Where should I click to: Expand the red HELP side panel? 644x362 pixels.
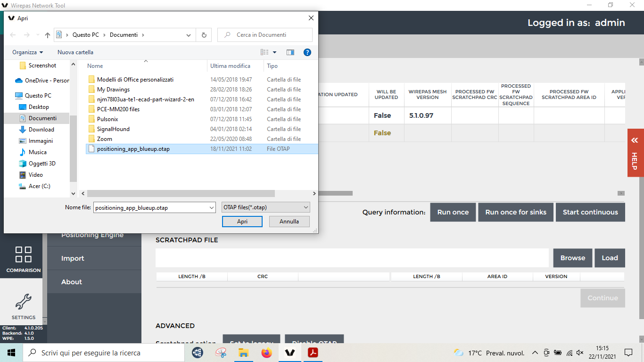(x=635, y=153)
